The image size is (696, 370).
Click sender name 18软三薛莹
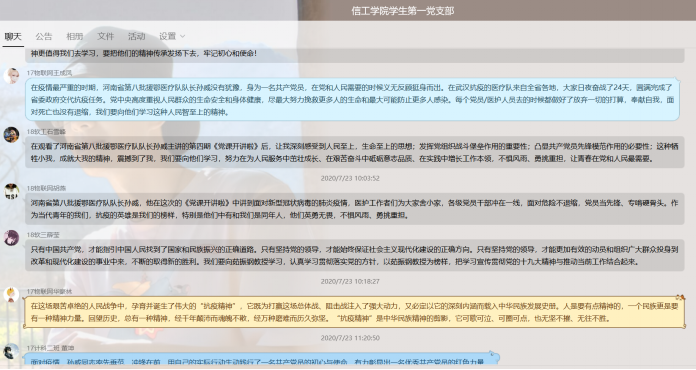(x=43, y=235)
